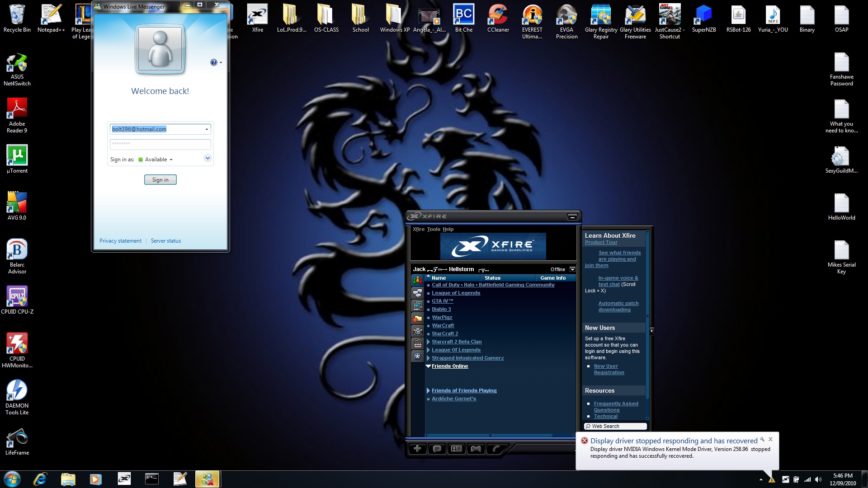Screen dimensions: 868x488
Task: Open Glary Registry Repair desktop icon
Action: 601,23
